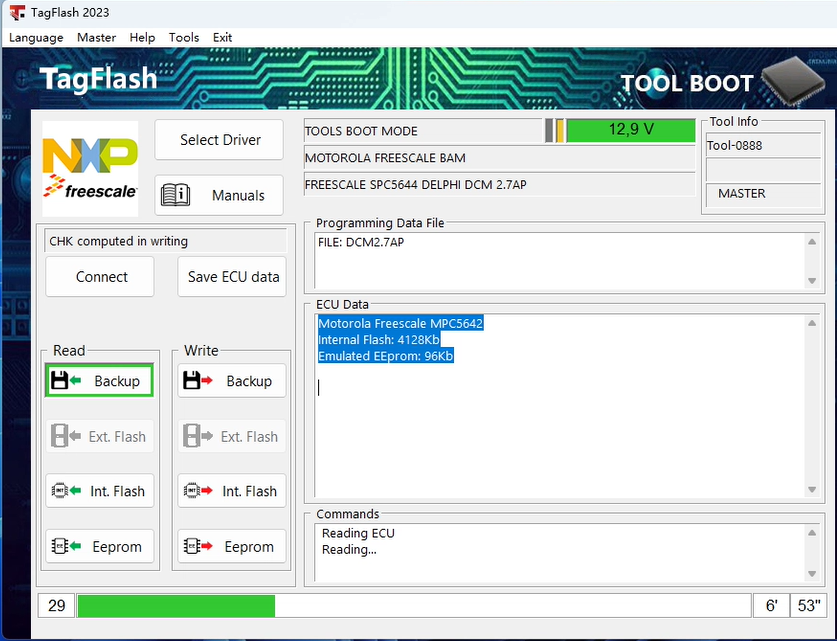Screen dimensions: 837x641
Task: Click 'FREESCALE SPC5644 DELPHI DCM 2.7AP' field
Action: coord(499,185)
